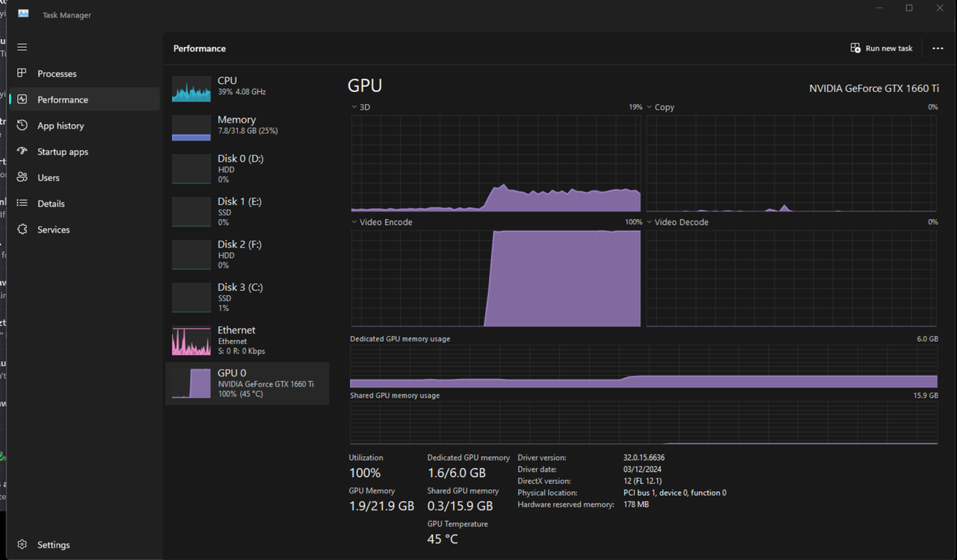
Task: Click the Settings gear icon
Action: (22, 545)
